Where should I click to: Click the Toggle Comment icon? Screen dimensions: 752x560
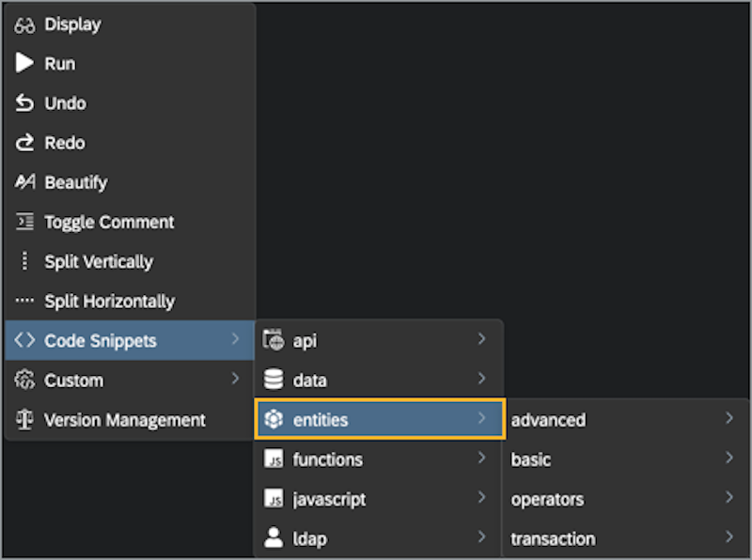tap(24, 222)
